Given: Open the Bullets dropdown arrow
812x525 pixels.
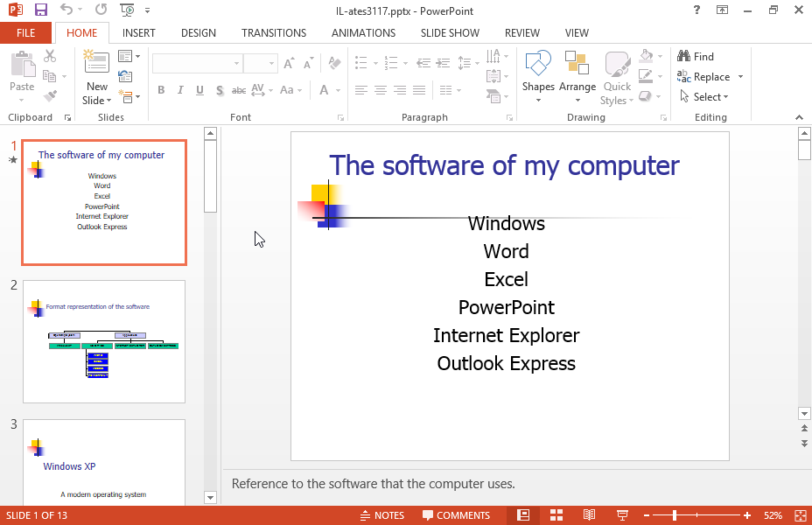Looking at the screenshot, I should tap(375, 63).
